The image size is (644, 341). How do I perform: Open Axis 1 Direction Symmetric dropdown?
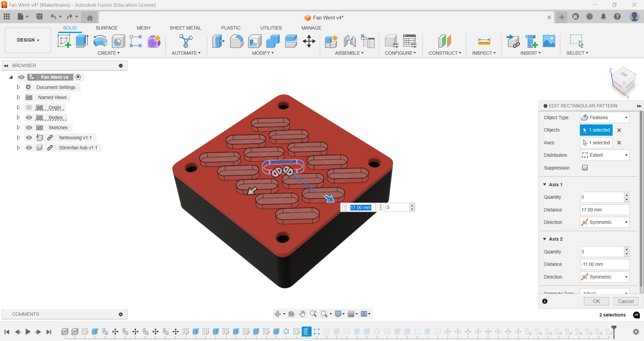(626, 222)
